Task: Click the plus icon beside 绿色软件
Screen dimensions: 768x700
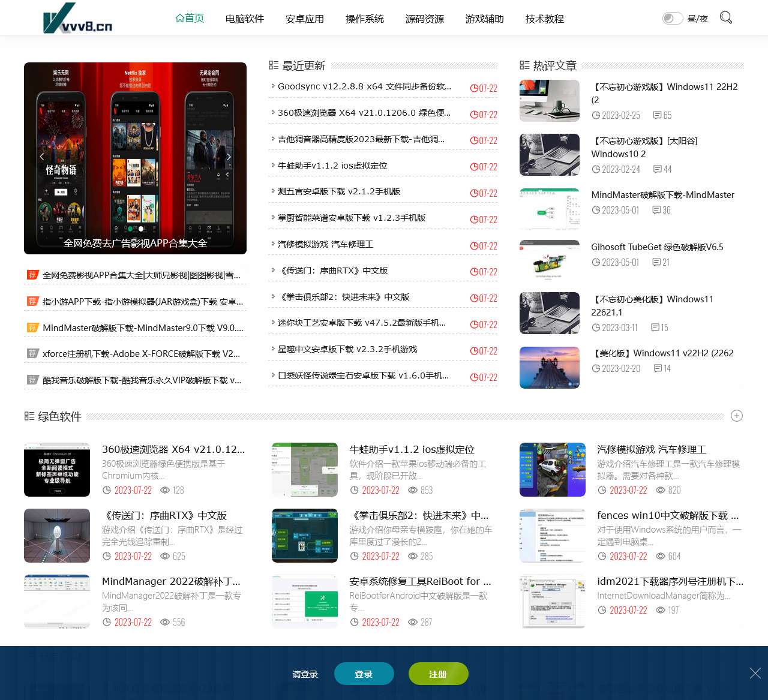Action: (x=737, y=416)
